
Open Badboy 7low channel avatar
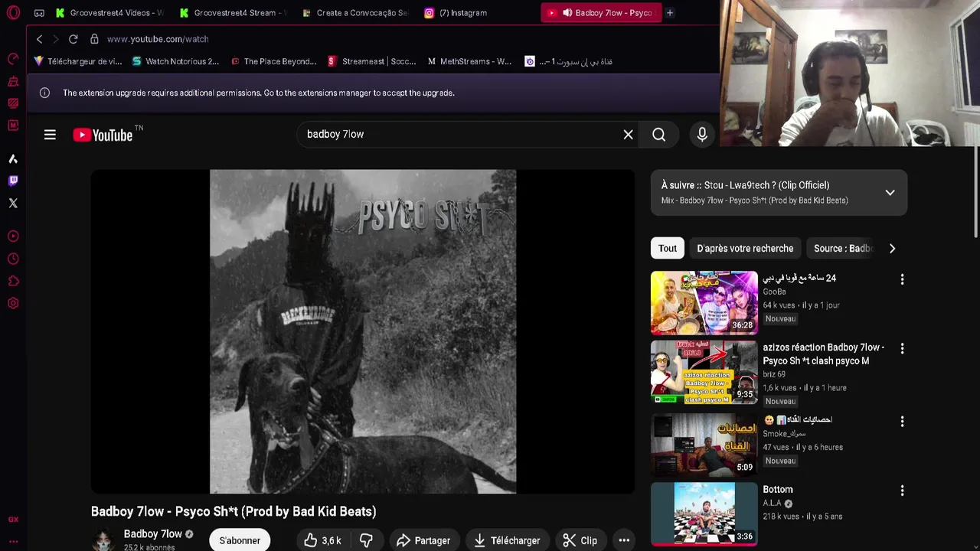[103, 539]
